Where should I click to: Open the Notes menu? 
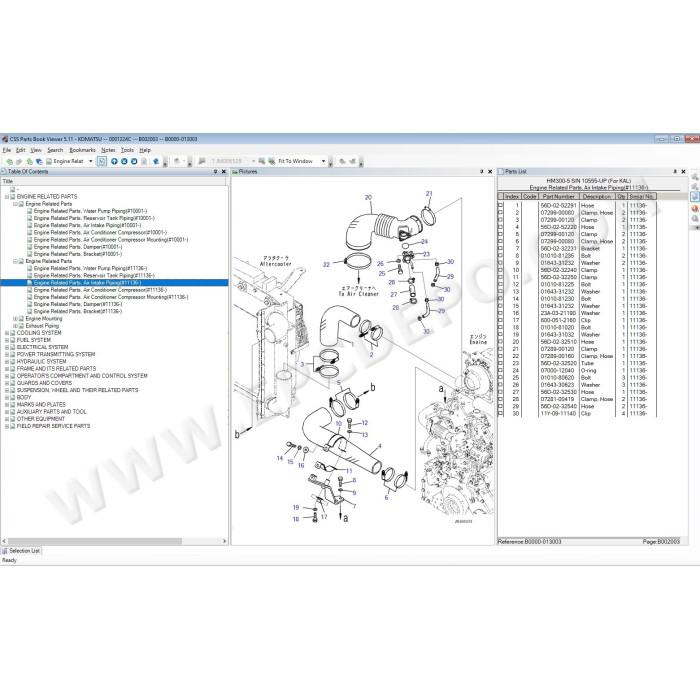(x=108, y=150)
